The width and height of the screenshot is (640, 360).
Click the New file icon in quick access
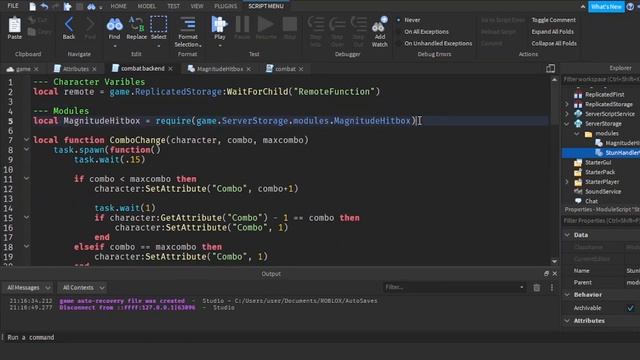click(x=32, y=7)
